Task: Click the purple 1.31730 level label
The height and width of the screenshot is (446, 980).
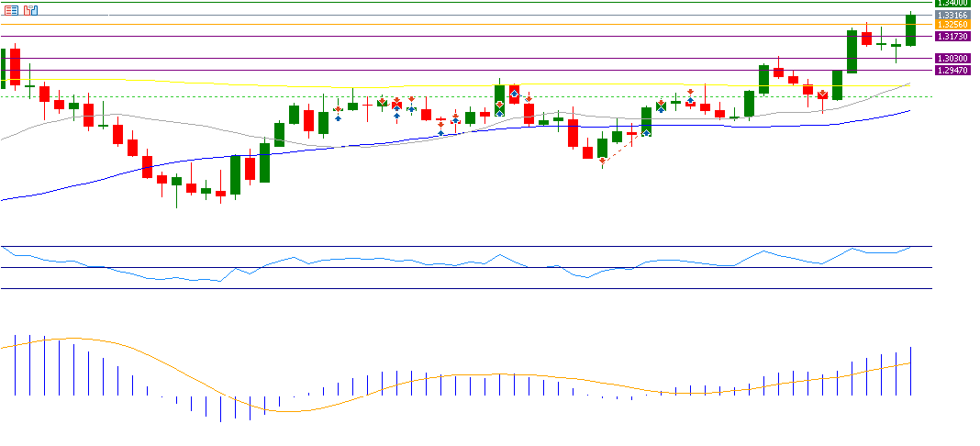Action: (x=954, y=37)
